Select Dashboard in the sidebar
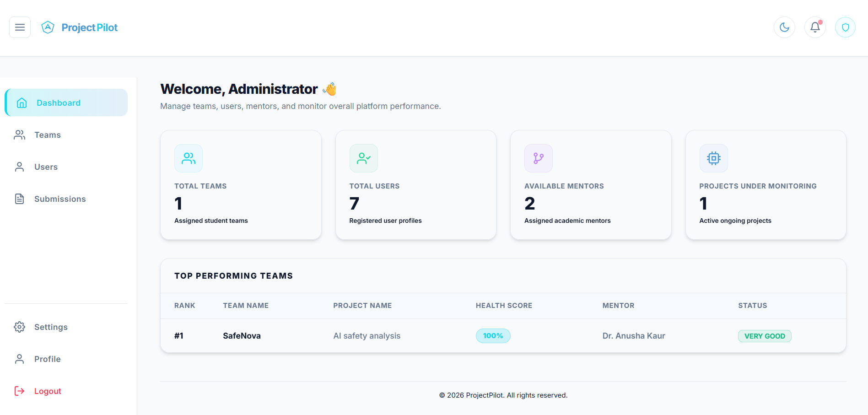The image size is (868, 415). coord(66,102)
